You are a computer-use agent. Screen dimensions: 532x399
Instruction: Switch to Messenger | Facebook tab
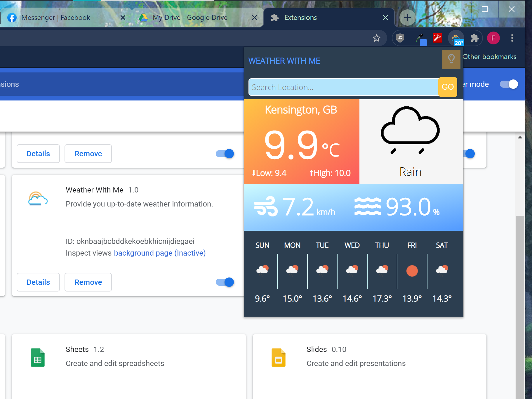(x=55, y=18)
